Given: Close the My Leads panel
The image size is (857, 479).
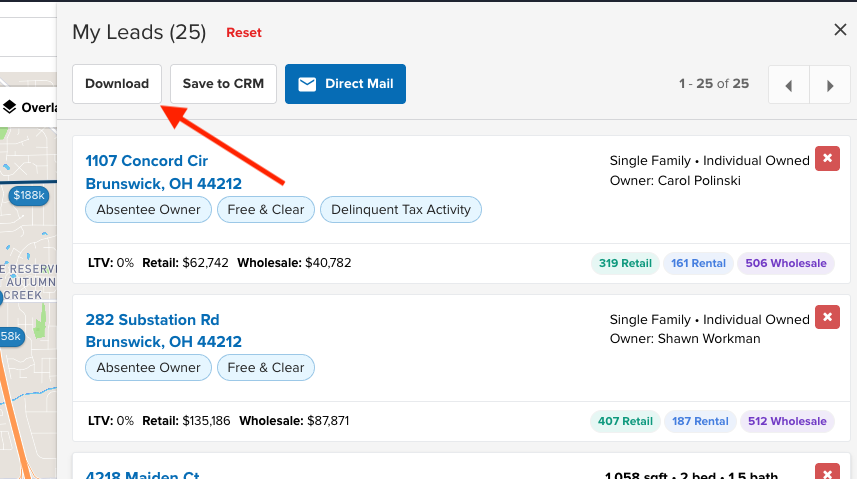Looking at the screenshot, I should click(840, 30).
